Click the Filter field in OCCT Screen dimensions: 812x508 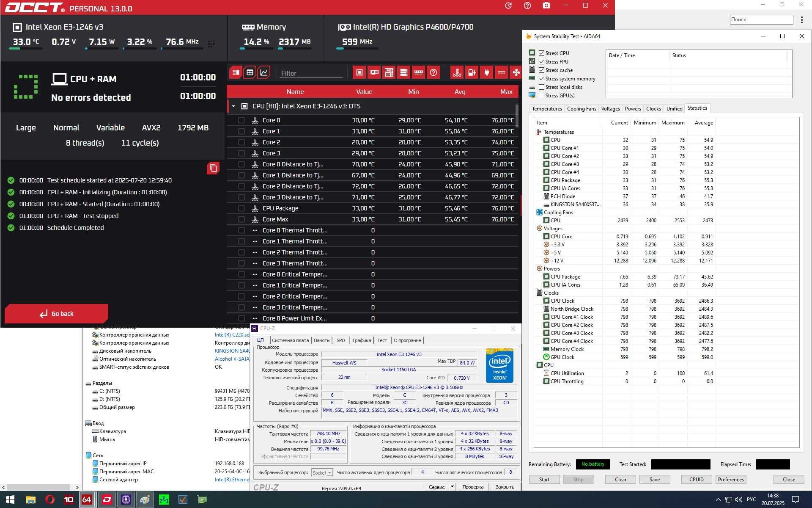pos(311,73)
